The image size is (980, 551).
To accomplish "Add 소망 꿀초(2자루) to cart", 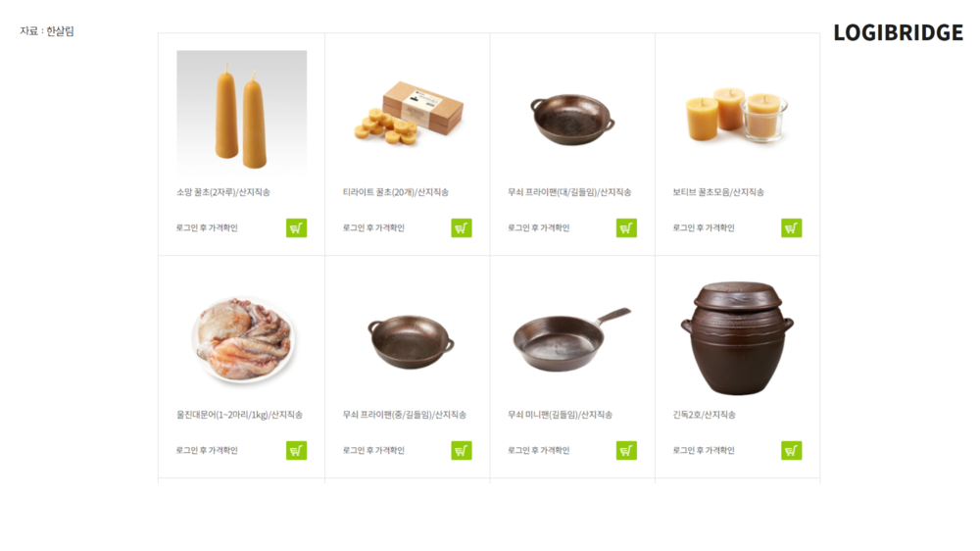I will (296, 227).
